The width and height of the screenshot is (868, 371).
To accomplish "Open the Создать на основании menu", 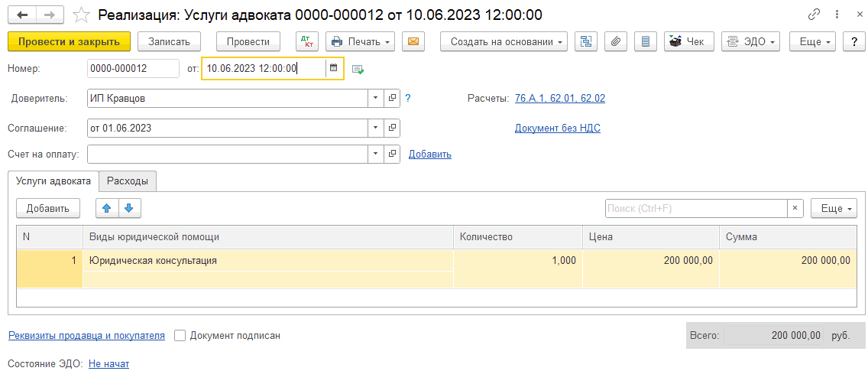I will coord(504,41).
